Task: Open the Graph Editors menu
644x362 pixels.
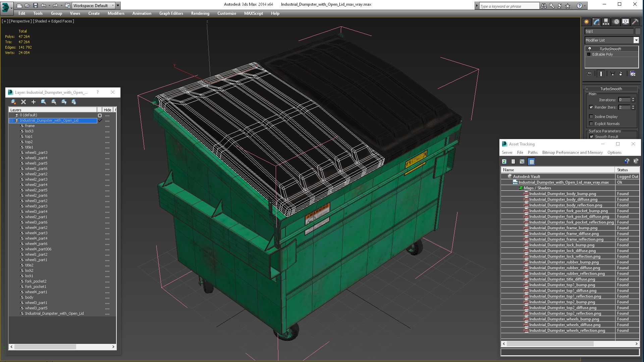Action: click(x=171, y=13)
